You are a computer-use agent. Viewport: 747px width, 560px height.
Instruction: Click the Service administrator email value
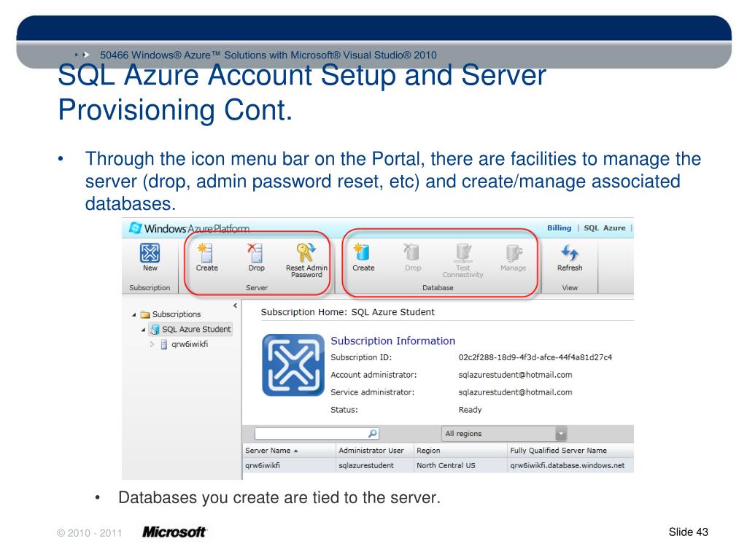coord(515,392)
